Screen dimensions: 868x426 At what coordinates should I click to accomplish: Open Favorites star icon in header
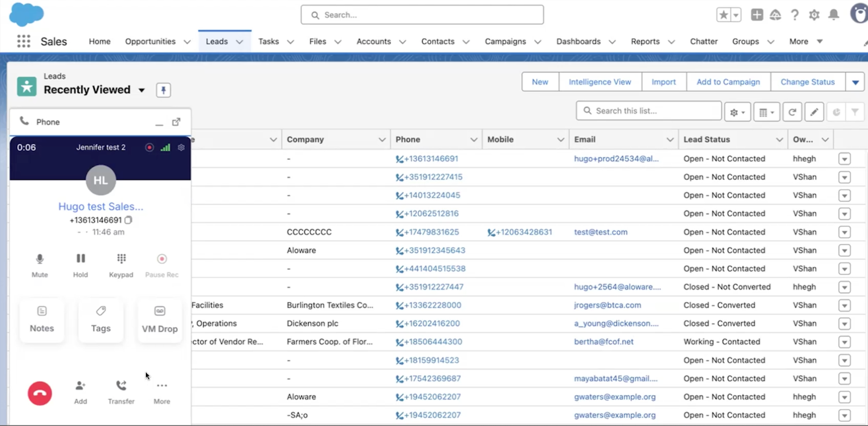(723, 15)
